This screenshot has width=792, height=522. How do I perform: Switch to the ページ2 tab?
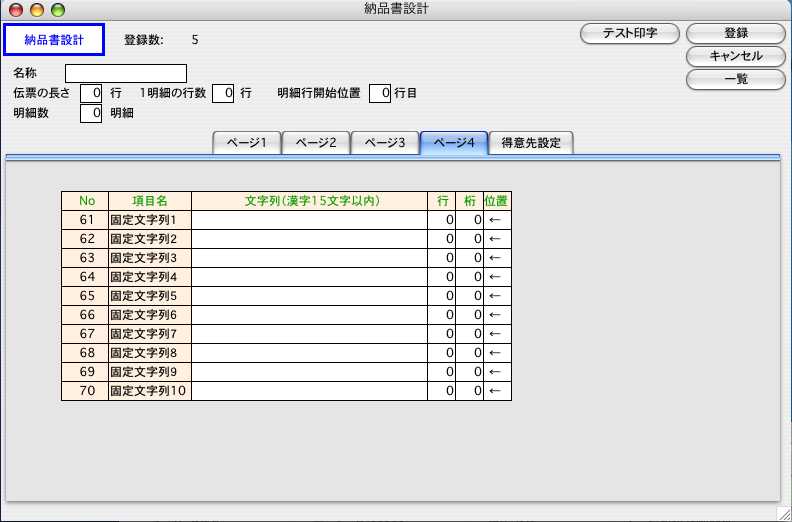click(x=316, y=143)
